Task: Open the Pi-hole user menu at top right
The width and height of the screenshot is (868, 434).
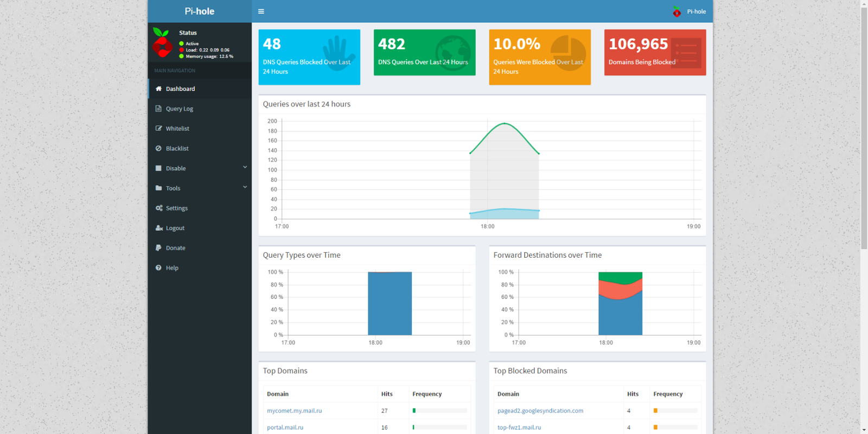Action: click(690, 11)
